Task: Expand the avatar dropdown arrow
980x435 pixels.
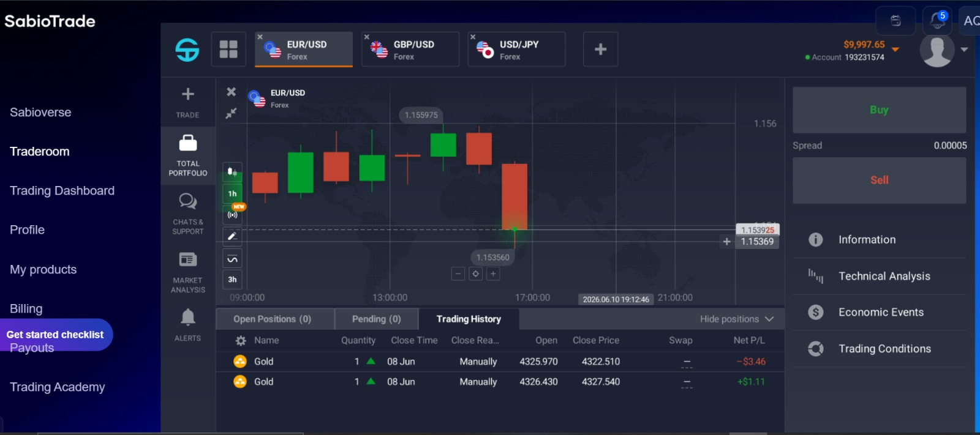Action: (964, 50)
